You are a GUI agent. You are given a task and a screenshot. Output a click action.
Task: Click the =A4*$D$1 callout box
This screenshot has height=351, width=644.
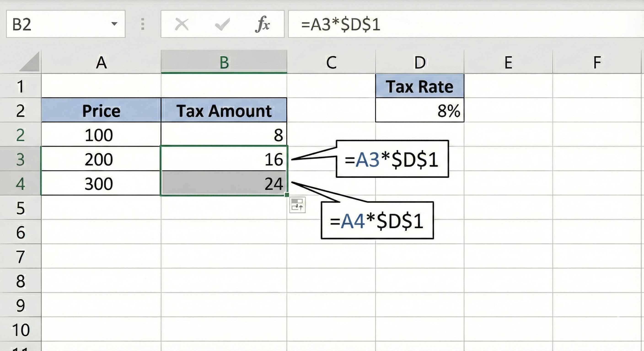pyautogui.click(x=377, y=221)
